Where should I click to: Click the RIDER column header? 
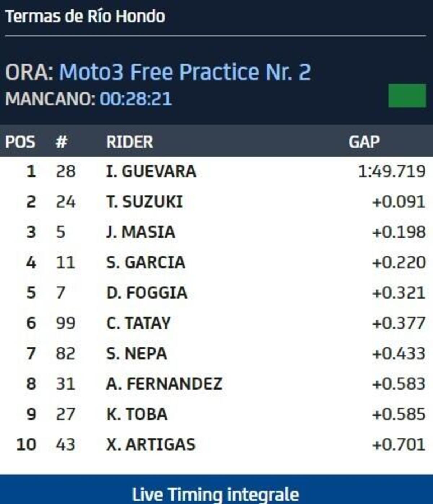(x=130, y=142)
